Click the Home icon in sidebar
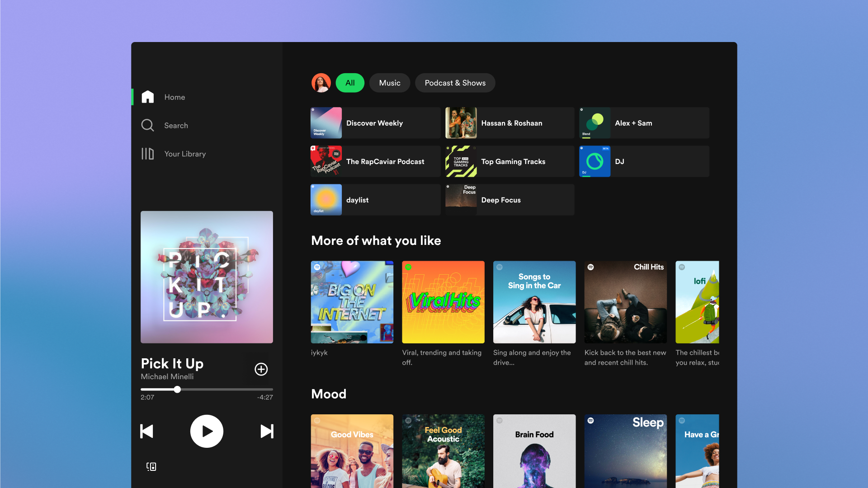The width and height of the screenshot is (868, 488). coord(148,97)
